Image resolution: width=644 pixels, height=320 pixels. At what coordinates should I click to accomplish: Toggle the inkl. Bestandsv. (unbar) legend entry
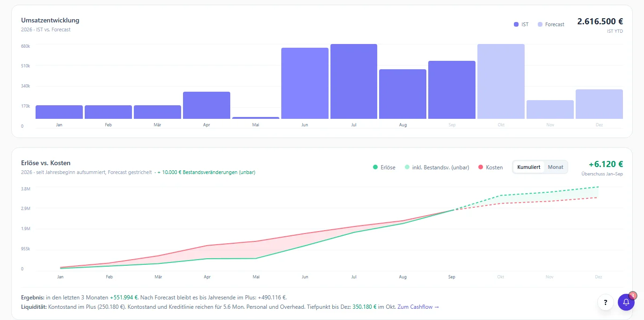437,167
